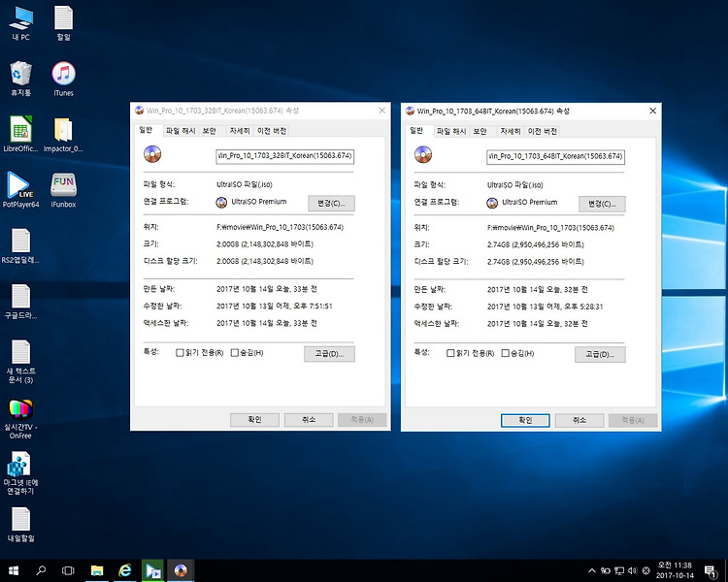
Task: Select the 할일 text file icon
Action: click(63, 23)
